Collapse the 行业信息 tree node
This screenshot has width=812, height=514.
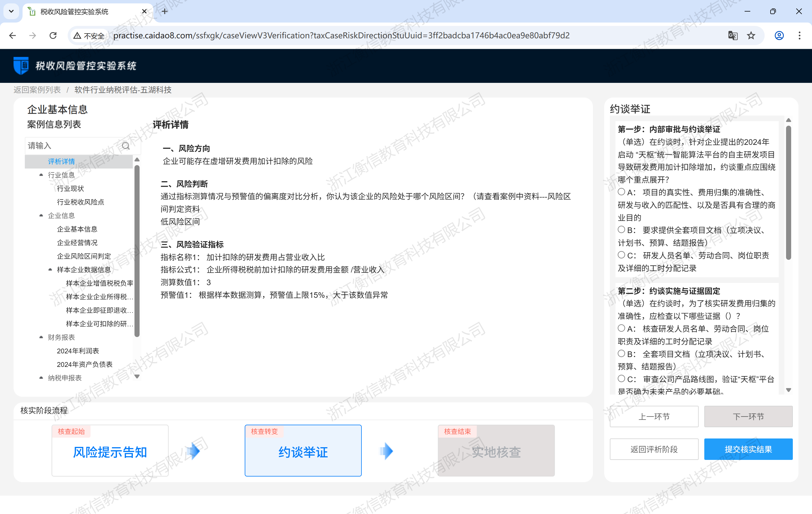pos(41,175)
